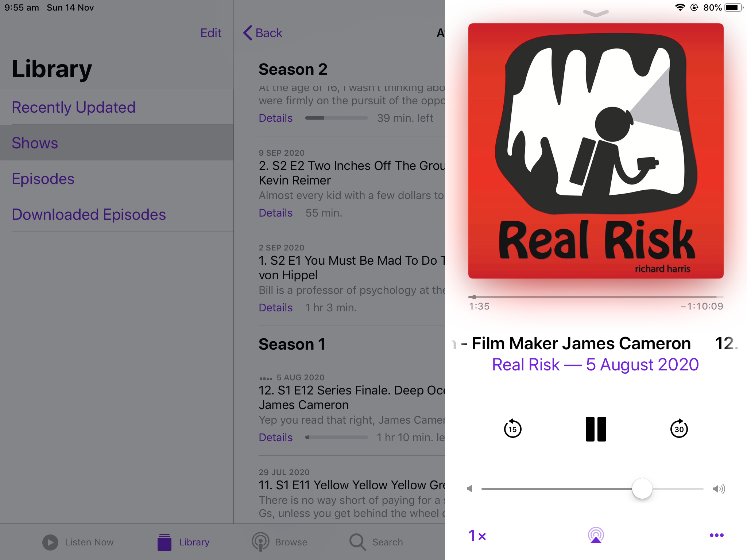
Task: Switch to Library tab
Action: point(183,542)
